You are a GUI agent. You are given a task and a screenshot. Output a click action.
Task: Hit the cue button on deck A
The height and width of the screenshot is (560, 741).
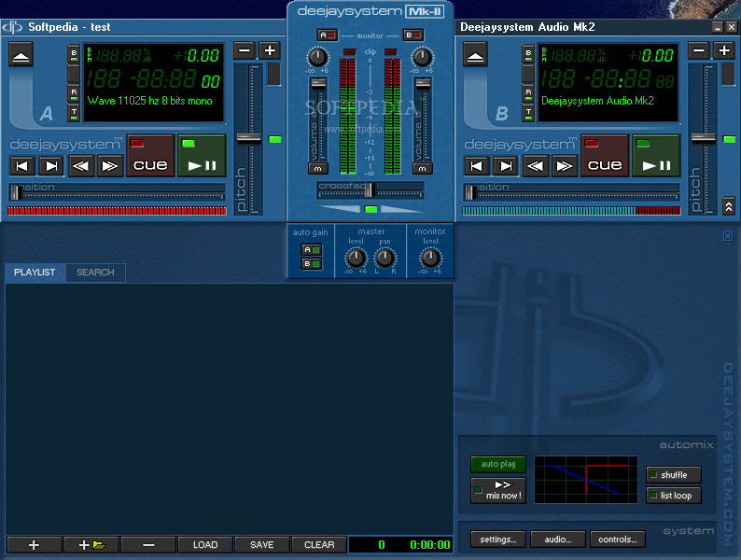coord(150,156)
